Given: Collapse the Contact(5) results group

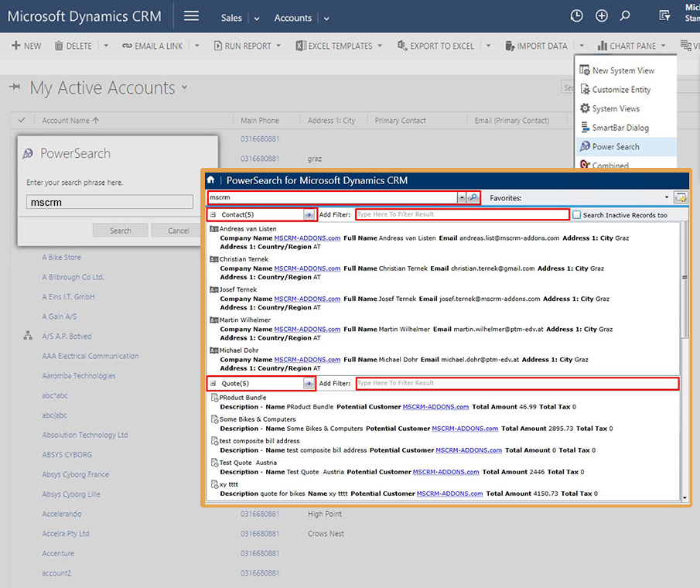Looking at the screenshot, I should coord(213,215).
